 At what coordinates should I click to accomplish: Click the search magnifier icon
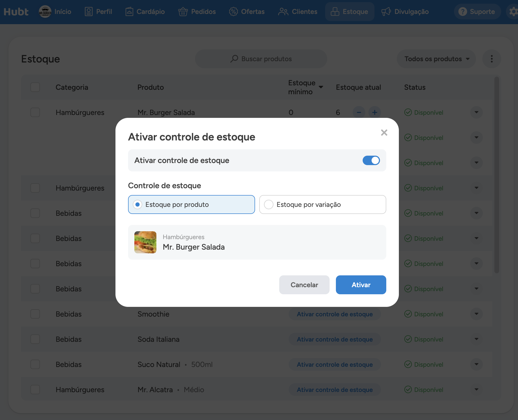pos(234,59)
